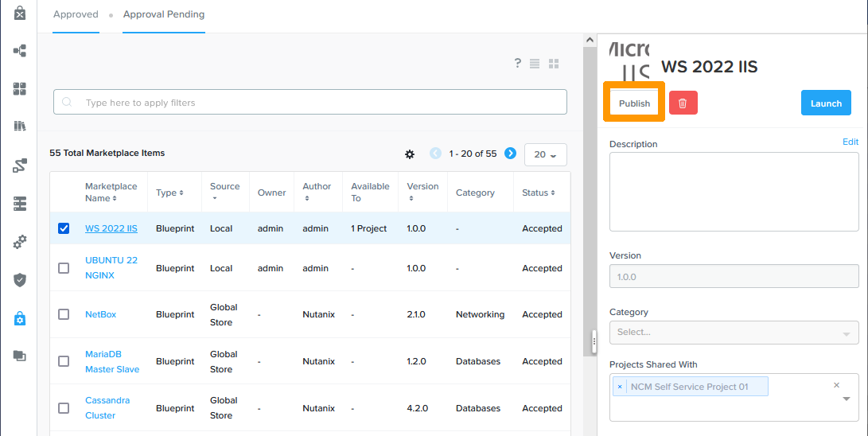Image resolution: width=868 pixels, height=436 pixels.
Task: Select the NetBox row checkbox
Action: [64, 314]
